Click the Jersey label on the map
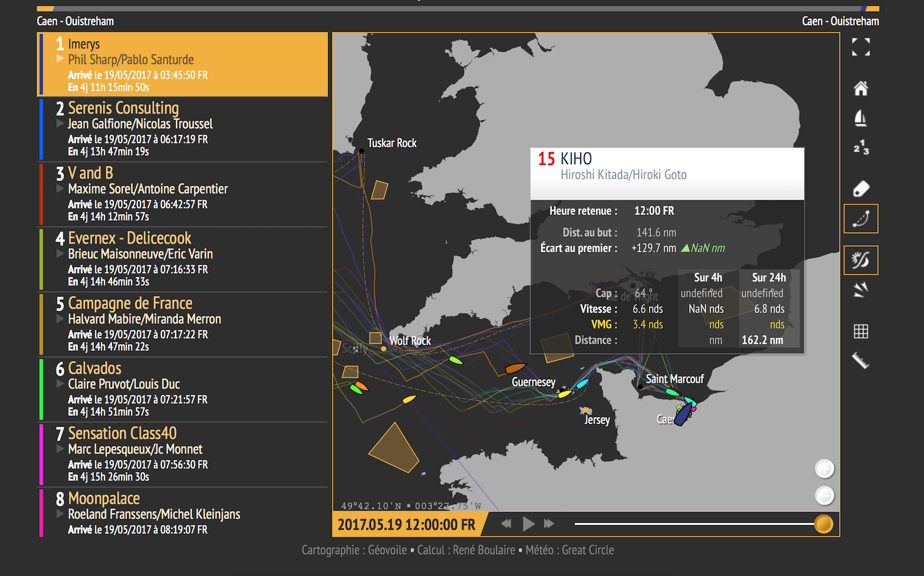 click(x=597, y=420)
